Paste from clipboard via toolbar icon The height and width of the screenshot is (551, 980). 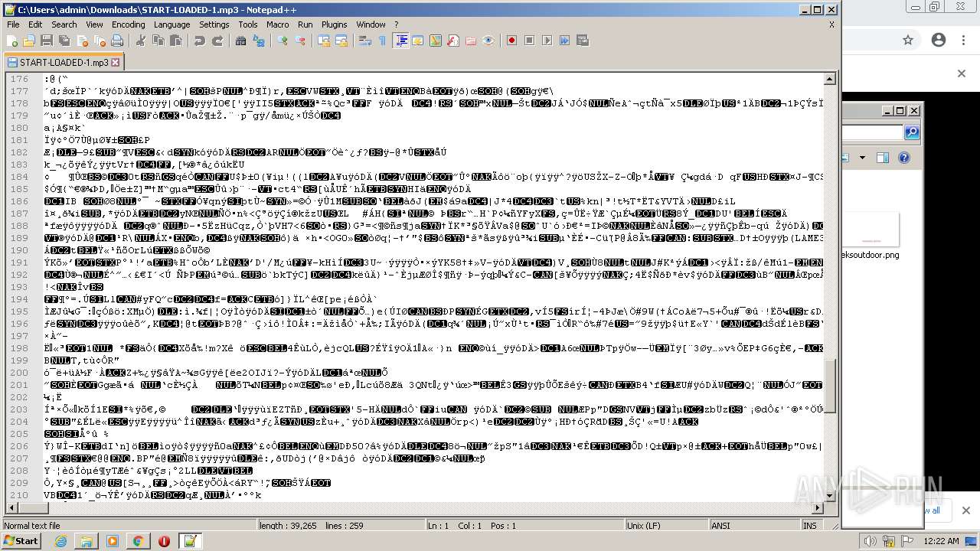(x=175, y=41)
